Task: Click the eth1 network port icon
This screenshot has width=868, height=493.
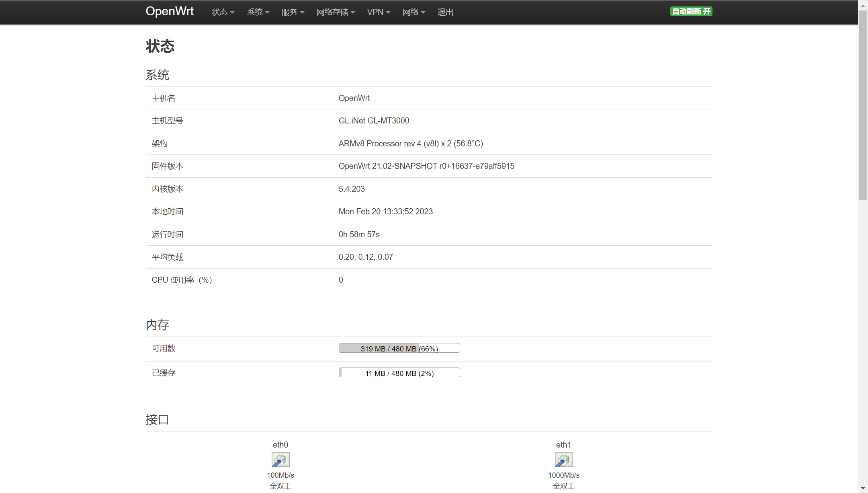Action: [x=563, y=460]
